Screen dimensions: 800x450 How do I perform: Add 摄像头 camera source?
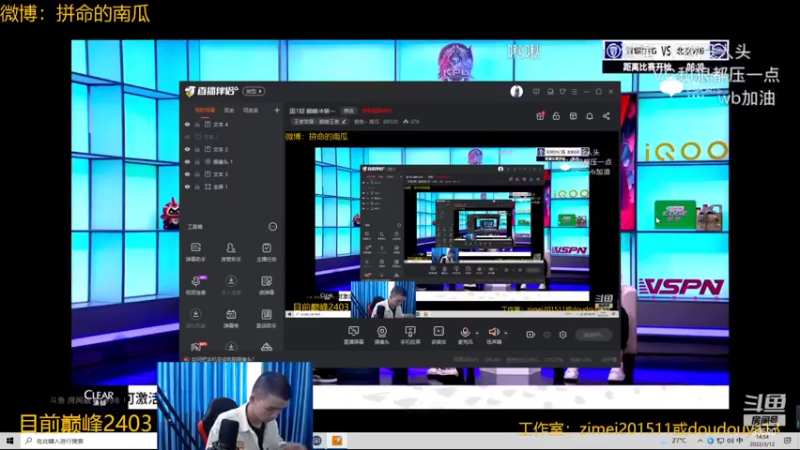coord(382,335)
